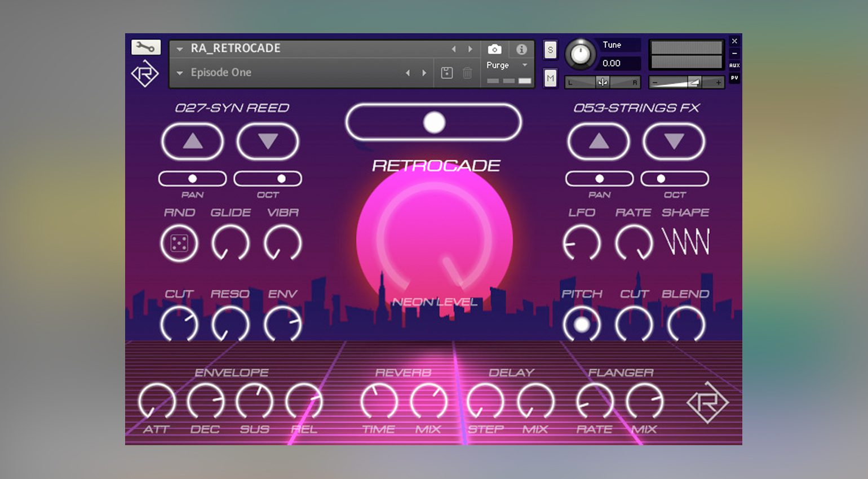This screenshot has width=868, height=479.
Task: Toggle the Solo S button
Action: tap(550, 50)
